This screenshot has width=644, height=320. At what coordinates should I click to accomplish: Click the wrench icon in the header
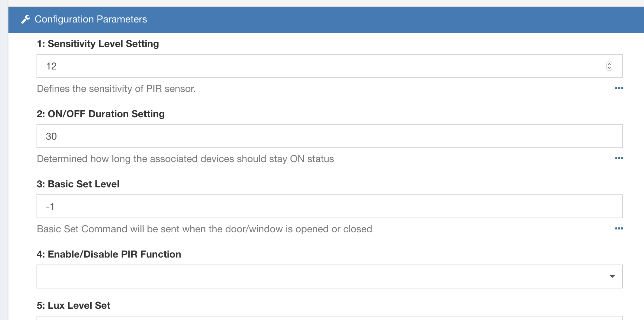click(25, 19)
